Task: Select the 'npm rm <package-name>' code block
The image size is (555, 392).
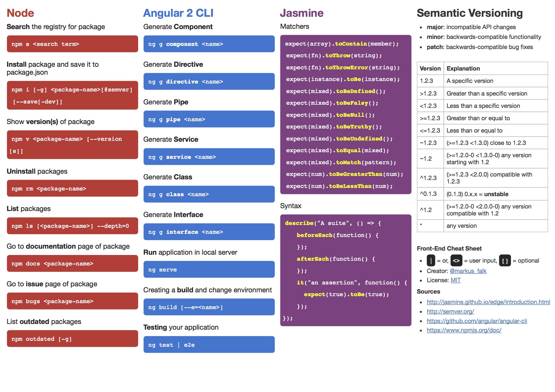Action: (72, 188)
